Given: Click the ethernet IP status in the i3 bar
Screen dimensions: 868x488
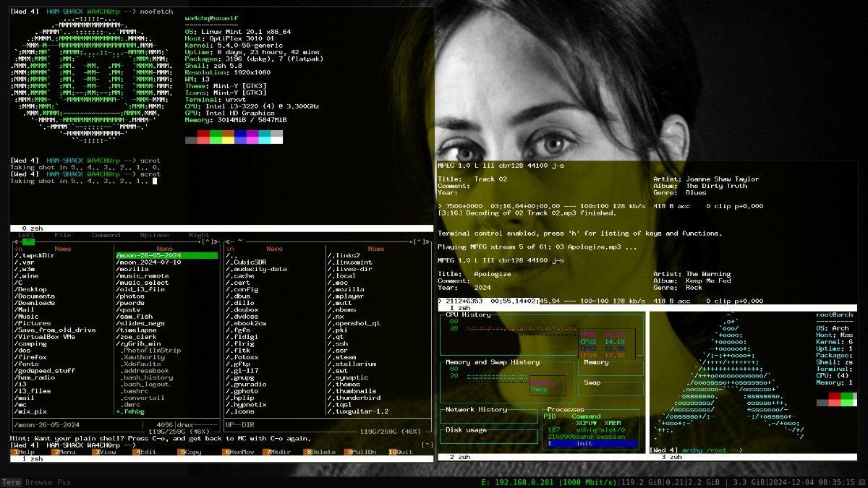Looking at the screenshot, I should [548, 482].
